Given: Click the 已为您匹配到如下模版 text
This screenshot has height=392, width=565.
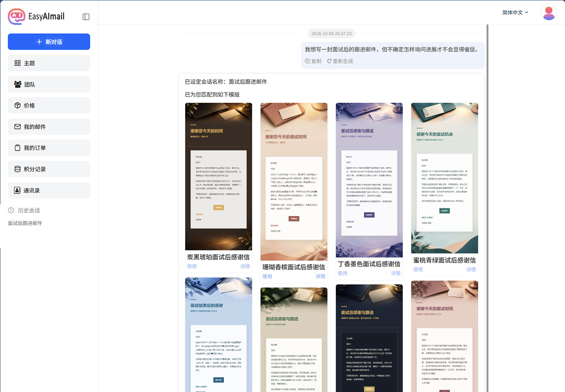Looking at the screenshot, I should click(212, 94).
